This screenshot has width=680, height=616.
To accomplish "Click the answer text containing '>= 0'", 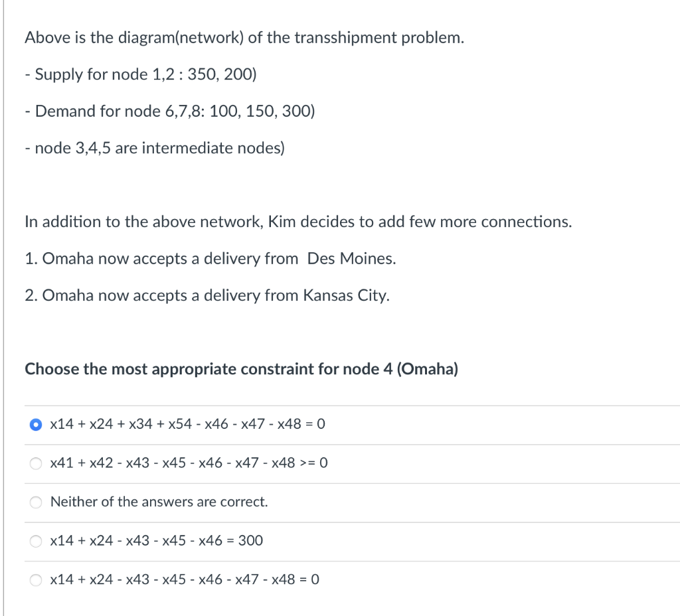I will 188,463.
